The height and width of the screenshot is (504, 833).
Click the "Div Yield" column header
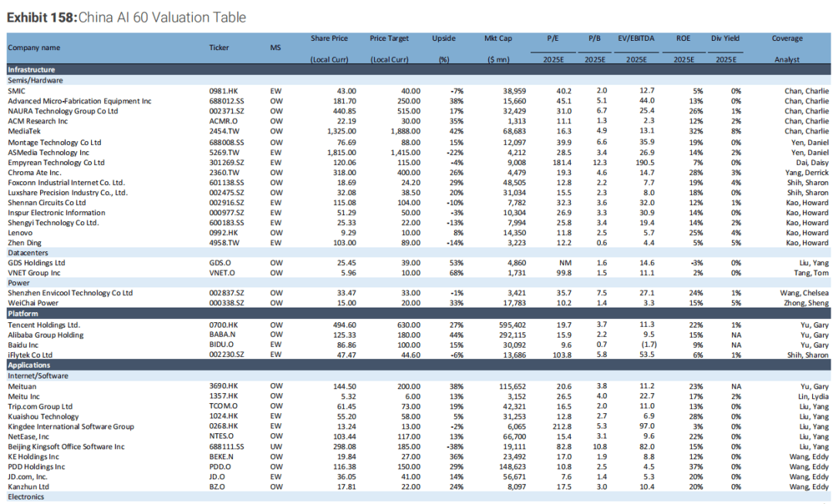coord(725,39)
